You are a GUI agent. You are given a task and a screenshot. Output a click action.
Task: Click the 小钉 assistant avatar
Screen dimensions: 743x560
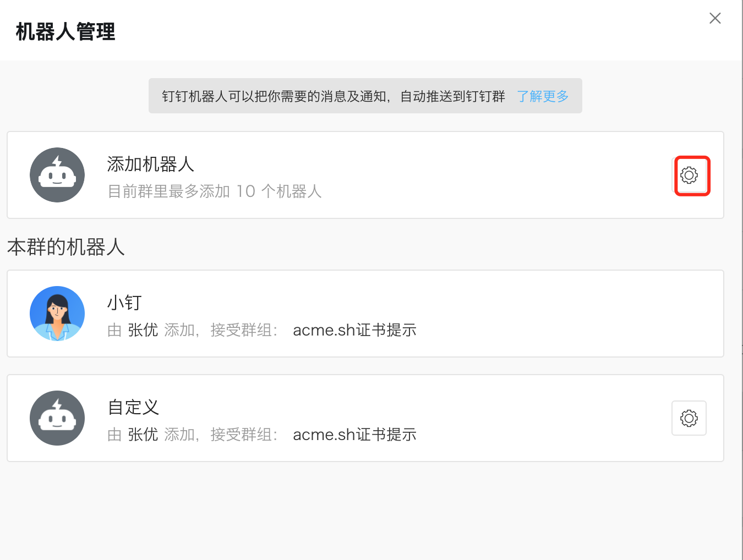tap(57, 314)
